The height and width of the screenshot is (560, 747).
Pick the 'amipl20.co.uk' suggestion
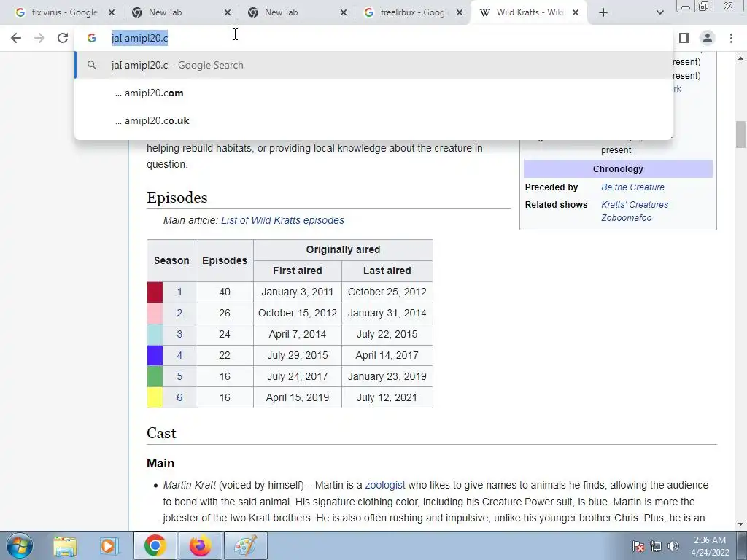coord(373,120)
